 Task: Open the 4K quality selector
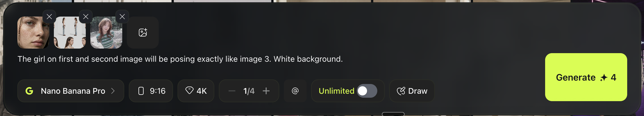click(x=196, y=91)
